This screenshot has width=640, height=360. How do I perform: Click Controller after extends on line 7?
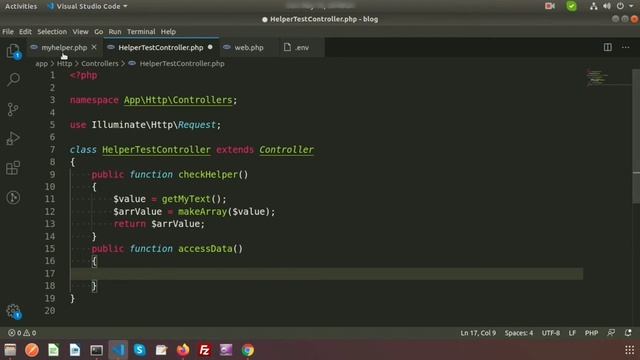pyautogui.click(x=287, y=149)
